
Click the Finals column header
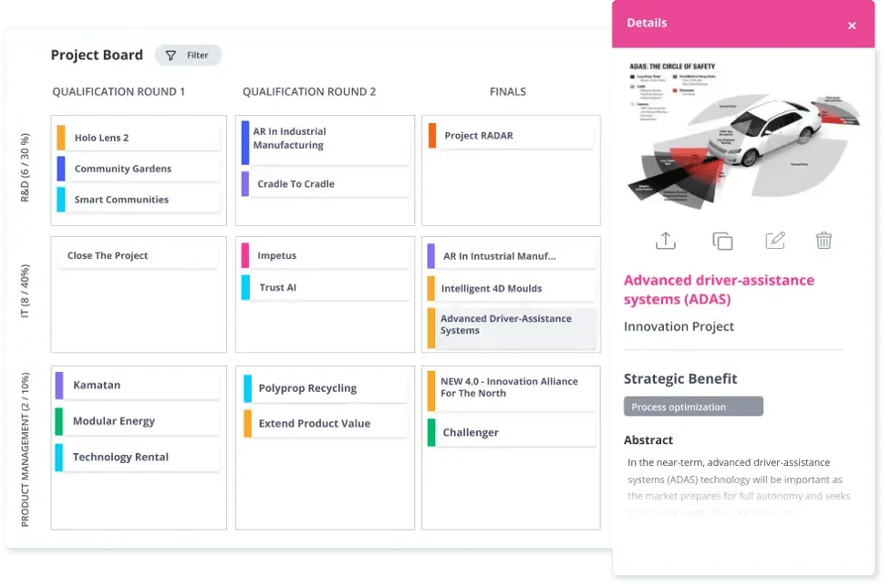[x=508, y=92]
